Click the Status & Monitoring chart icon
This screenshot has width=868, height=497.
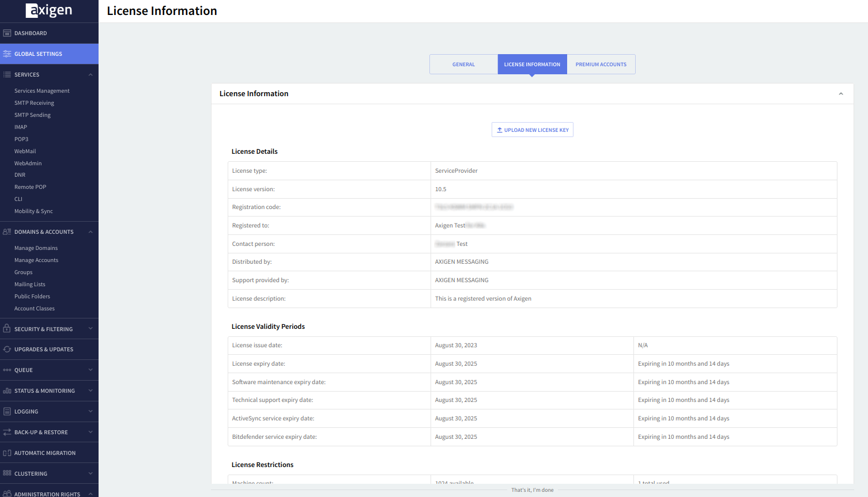click(x=7, y=391)
